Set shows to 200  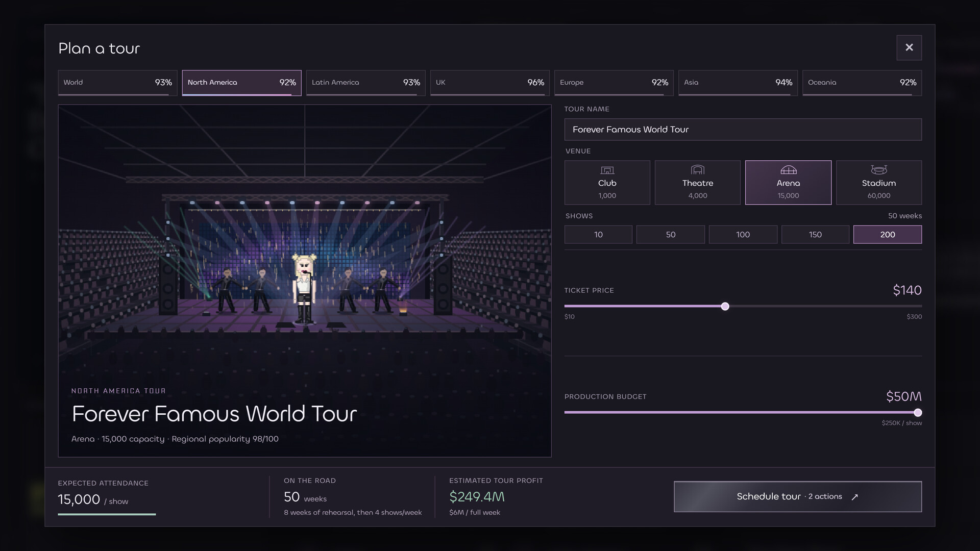888,235
